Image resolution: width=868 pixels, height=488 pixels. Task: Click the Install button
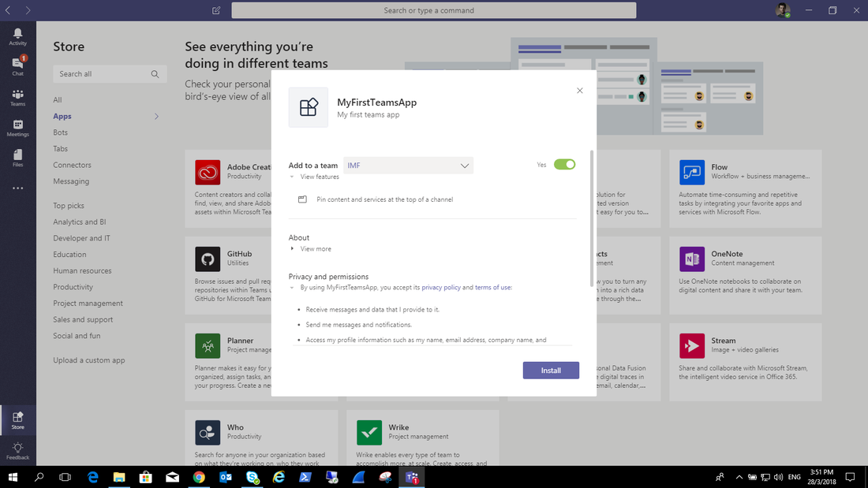[x=551, y=370]
